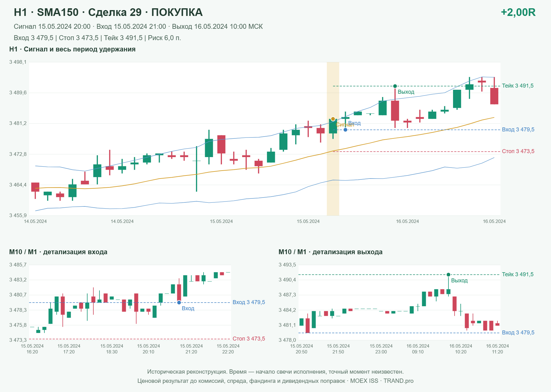
Task: Click the y-axis value '3 490,4' on exit chart
Action: (287, 280)
